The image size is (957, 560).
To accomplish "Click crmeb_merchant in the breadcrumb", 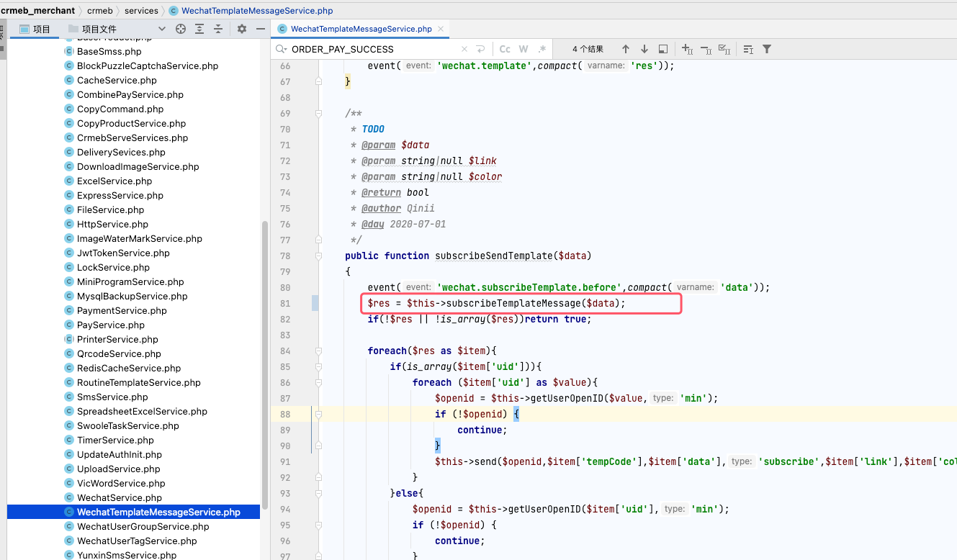I will [37, 10].
